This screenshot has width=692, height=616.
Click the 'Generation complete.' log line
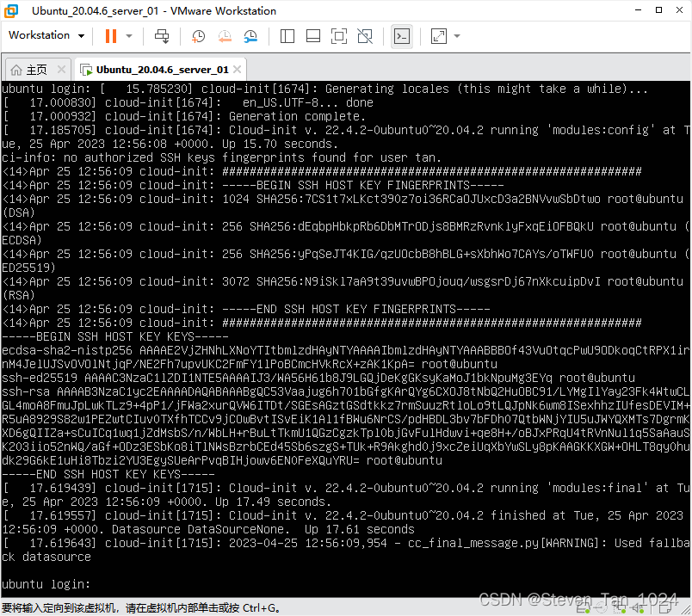click(184, 116)
